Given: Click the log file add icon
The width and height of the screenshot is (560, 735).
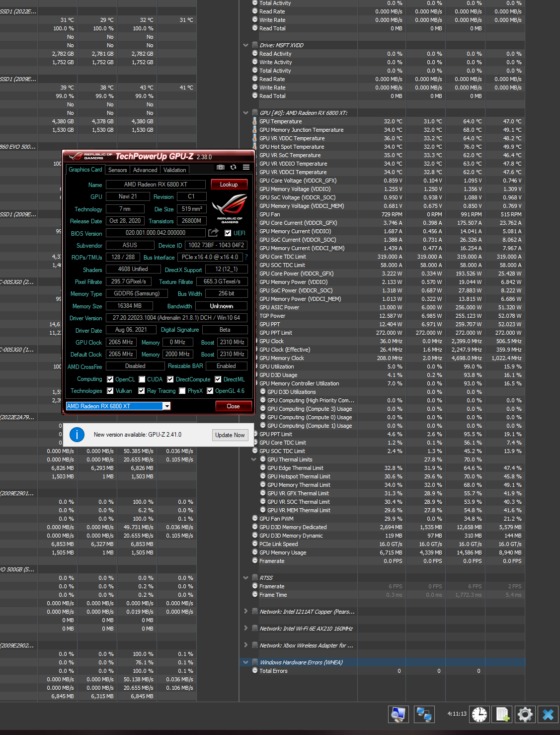Looking at the screenshot, I should (502, 715).
